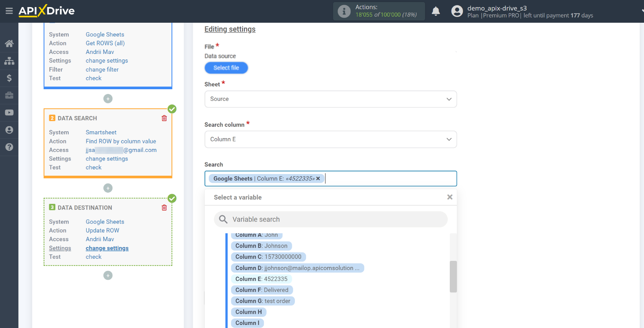Open Data Search check test link

(x=94, y=168)
